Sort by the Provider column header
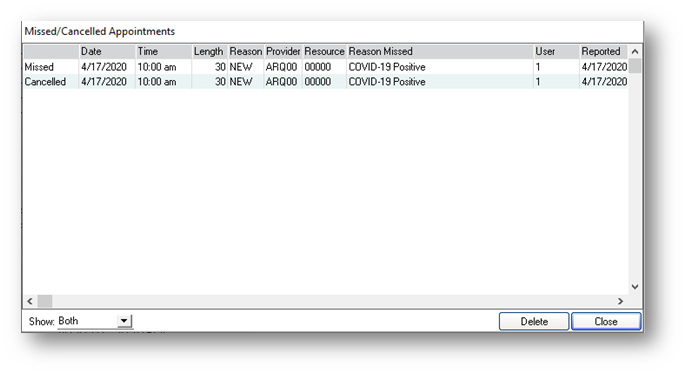Image resolution: width=687 pixels, height=375 pixels. coord(283,52)
